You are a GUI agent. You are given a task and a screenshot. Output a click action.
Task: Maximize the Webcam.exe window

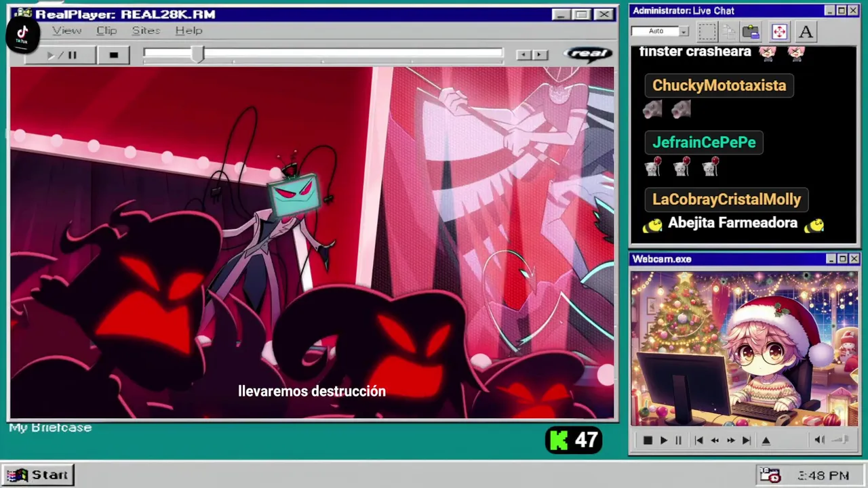point(842,259)
